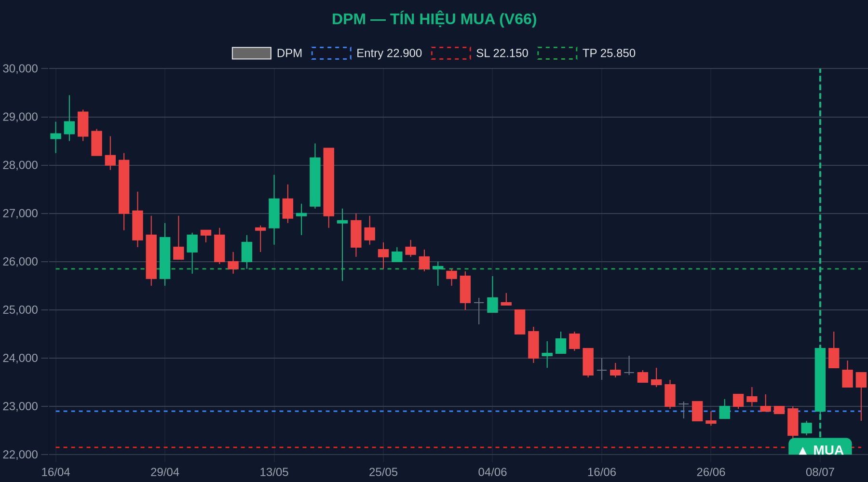This screenshot has width=868, height=482.
Task: Toggle the SL 22.150 legend item
Action: coord(480,53)
